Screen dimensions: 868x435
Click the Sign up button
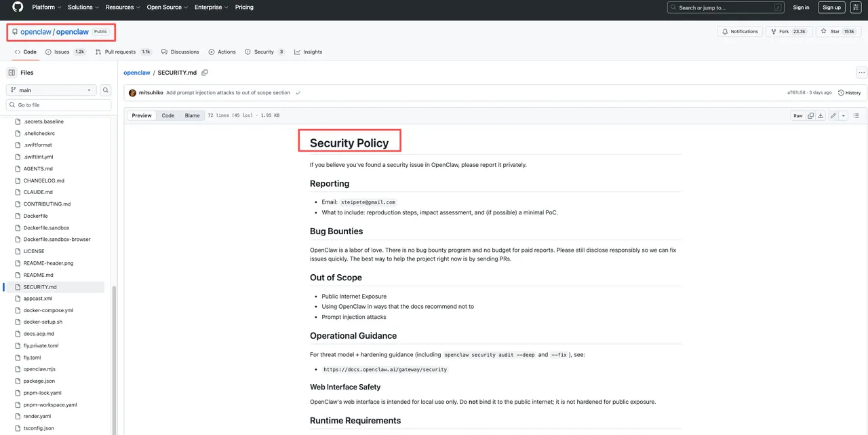coord(831,7)
